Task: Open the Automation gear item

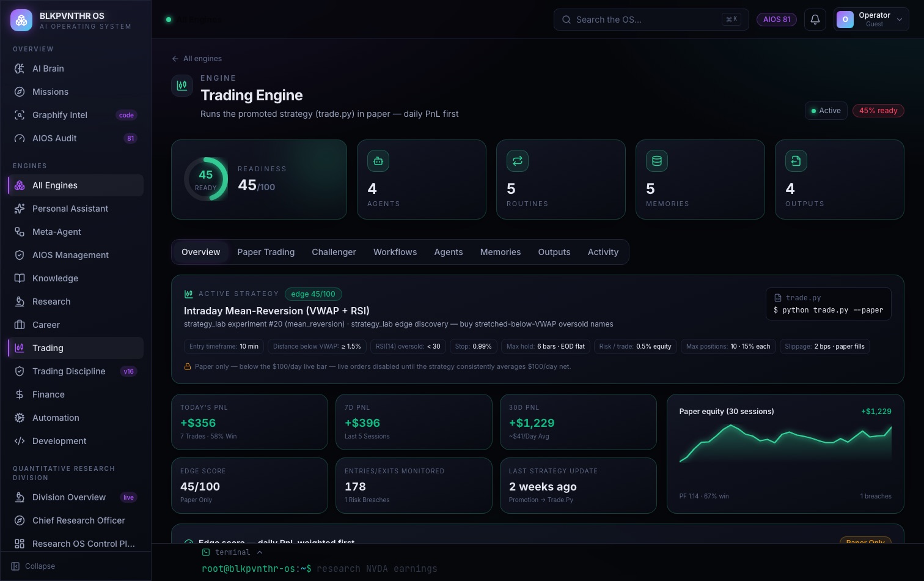Action: click(76, 418)
